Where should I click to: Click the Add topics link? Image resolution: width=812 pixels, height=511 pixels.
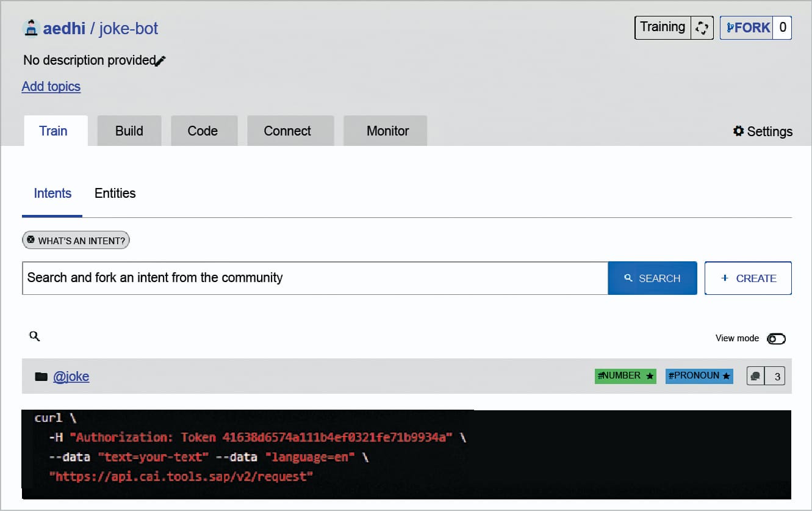coord(51,87)
